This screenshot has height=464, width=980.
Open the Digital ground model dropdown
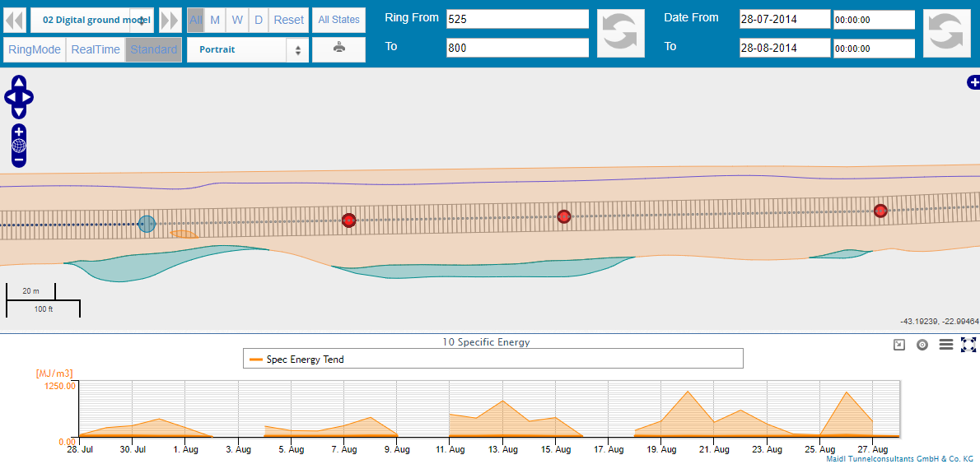tap(91, 20)
